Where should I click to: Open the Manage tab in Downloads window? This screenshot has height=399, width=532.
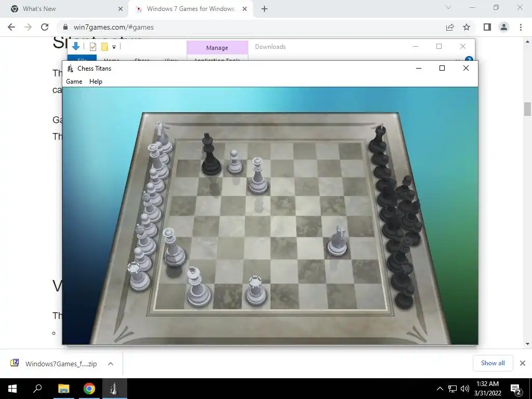[217, 48]
